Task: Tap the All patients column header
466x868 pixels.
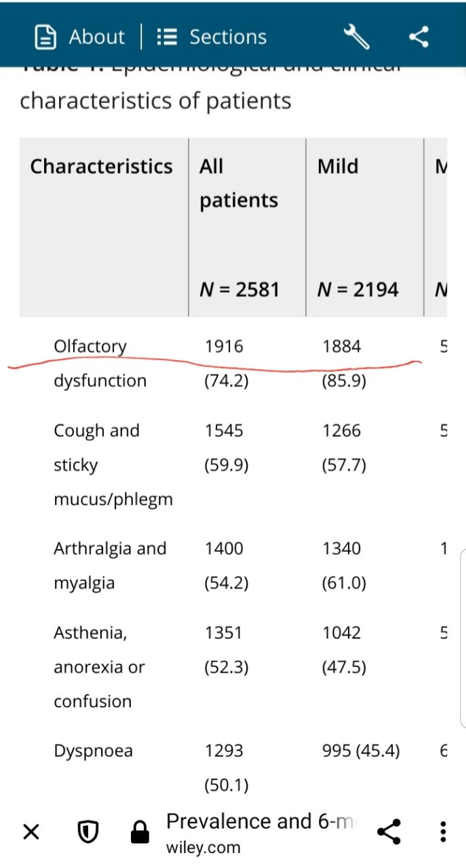Action: pos(239,183)
